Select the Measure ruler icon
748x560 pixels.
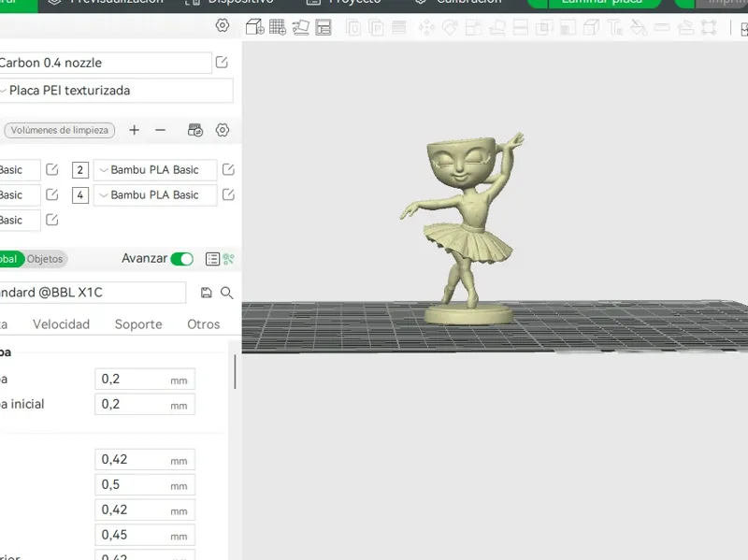pyautogui.click(x=662, y=27)
